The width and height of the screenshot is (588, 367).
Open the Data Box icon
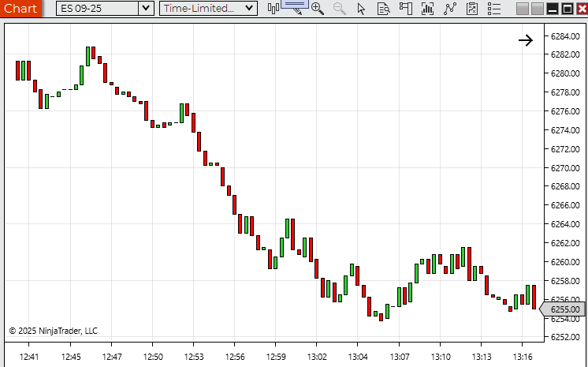[383, 9]
